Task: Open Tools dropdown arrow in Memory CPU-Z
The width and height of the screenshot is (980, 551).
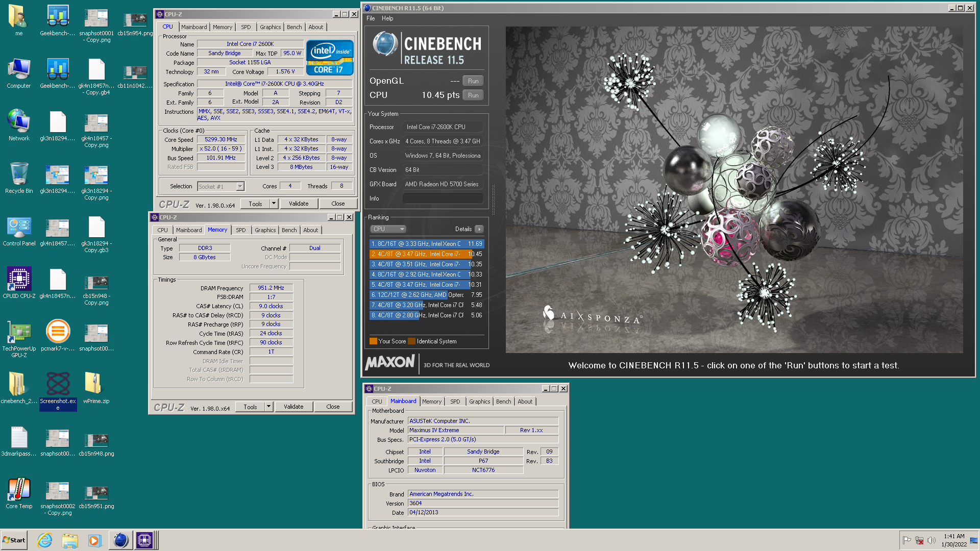Action: tap(268, 407)
